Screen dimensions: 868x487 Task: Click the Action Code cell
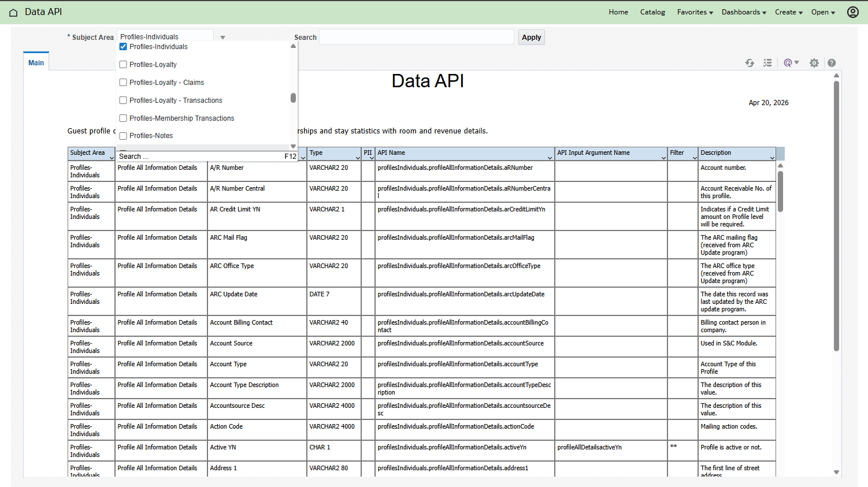pyautogui.click(x=257, y=430)
